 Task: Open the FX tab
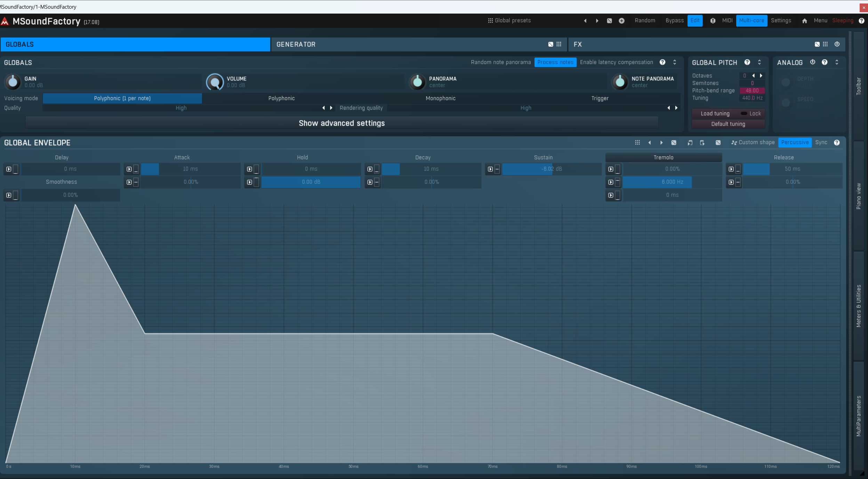[578, 44]
